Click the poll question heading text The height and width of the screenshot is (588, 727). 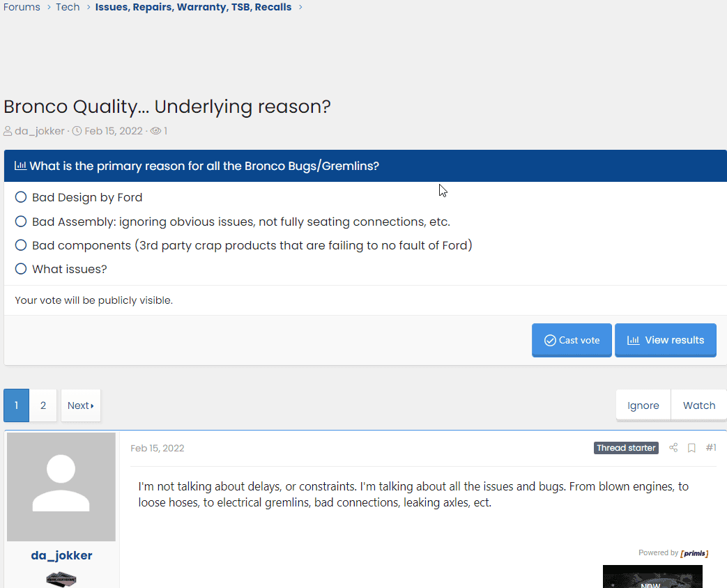click(x=204, y=166)
